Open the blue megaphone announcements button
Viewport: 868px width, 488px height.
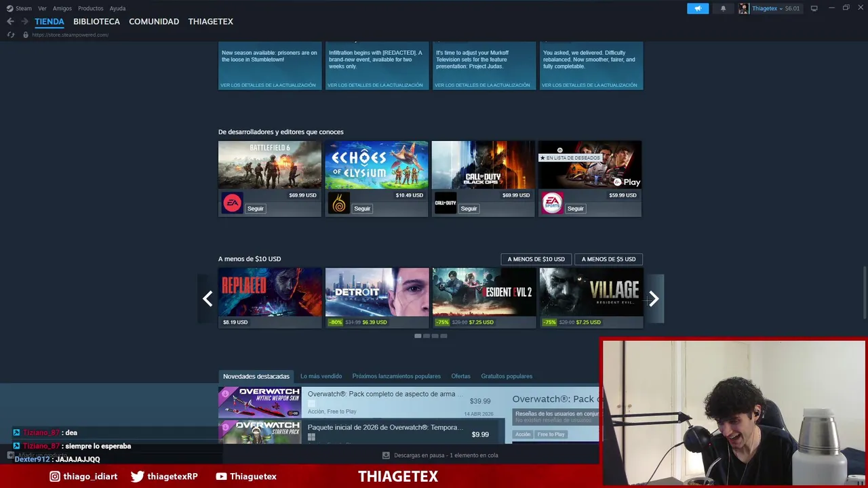tap(698, 8)
